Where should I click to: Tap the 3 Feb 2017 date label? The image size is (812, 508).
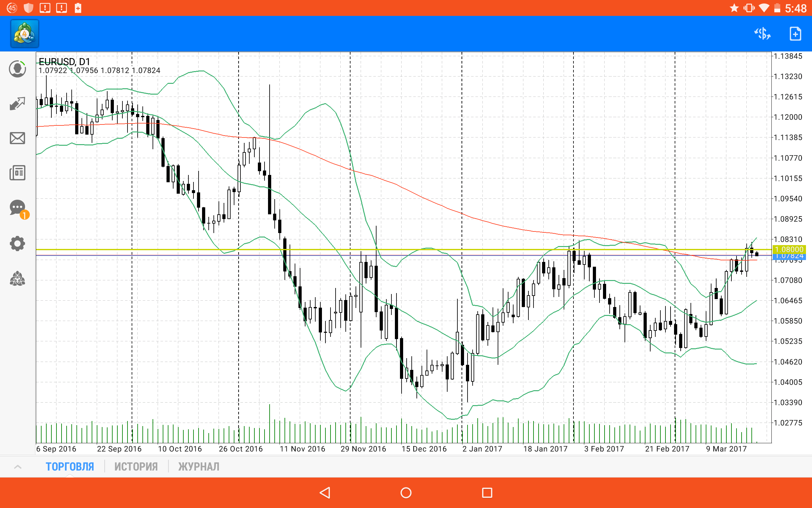pos(604,449)
